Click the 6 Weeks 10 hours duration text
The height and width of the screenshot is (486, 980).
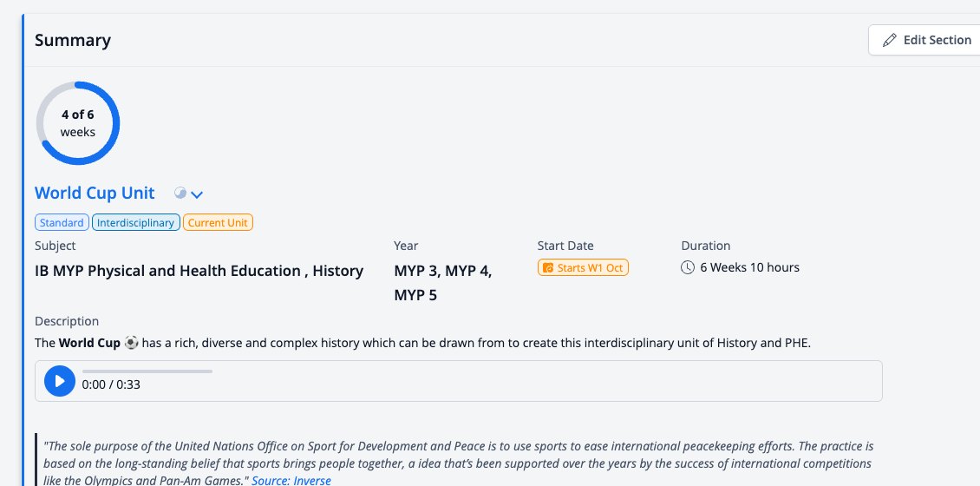click(749, 267)
